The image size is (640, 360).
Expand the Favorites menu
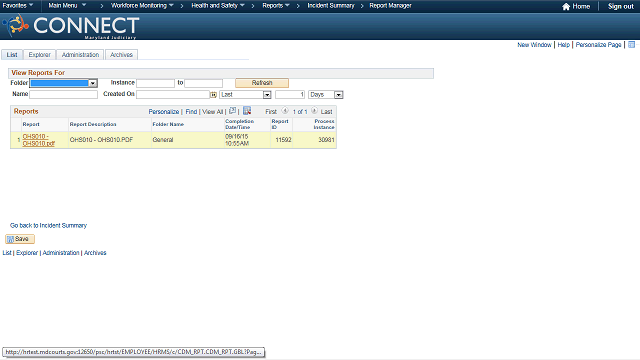pyautogui.click(x=18, y=6)
